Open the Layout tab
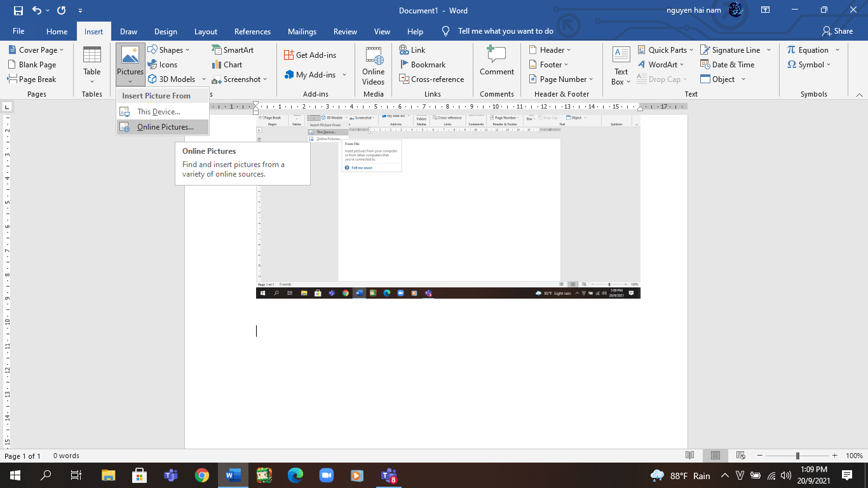The image size is (868, 488). click(x=205, y=31)
